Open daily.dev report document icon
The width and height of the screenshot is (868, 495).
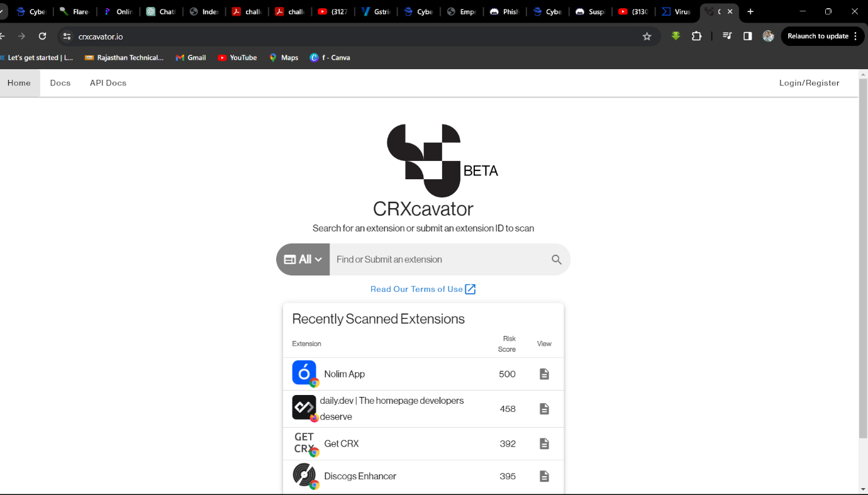coord(544,409)
